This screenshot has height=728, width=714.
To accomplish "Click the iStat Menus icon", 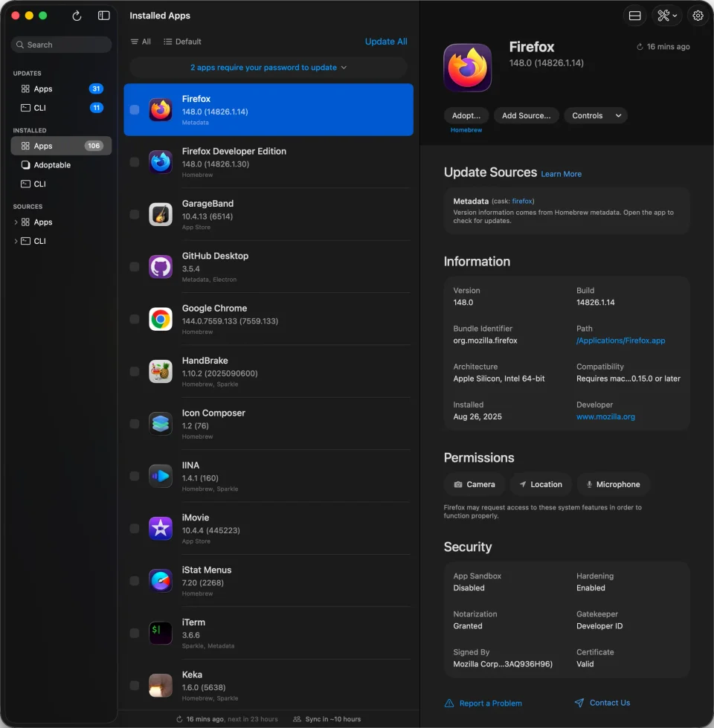I will coord(161,581).
